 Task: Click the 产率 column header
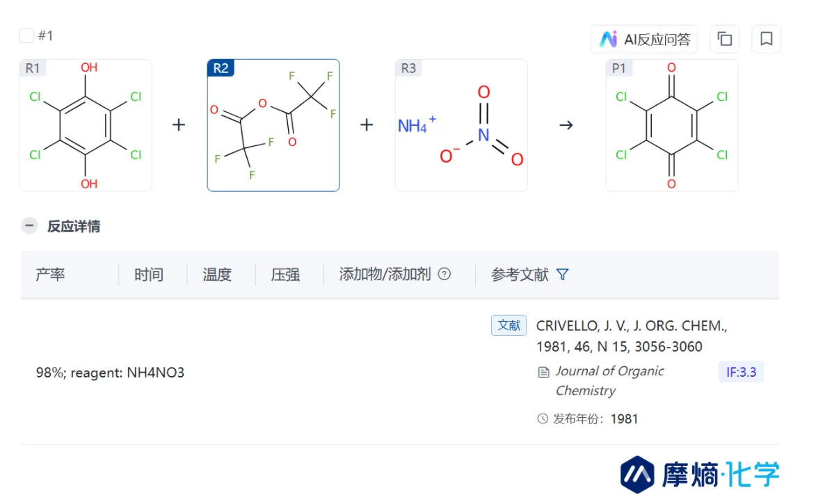(x=50, y=274)
